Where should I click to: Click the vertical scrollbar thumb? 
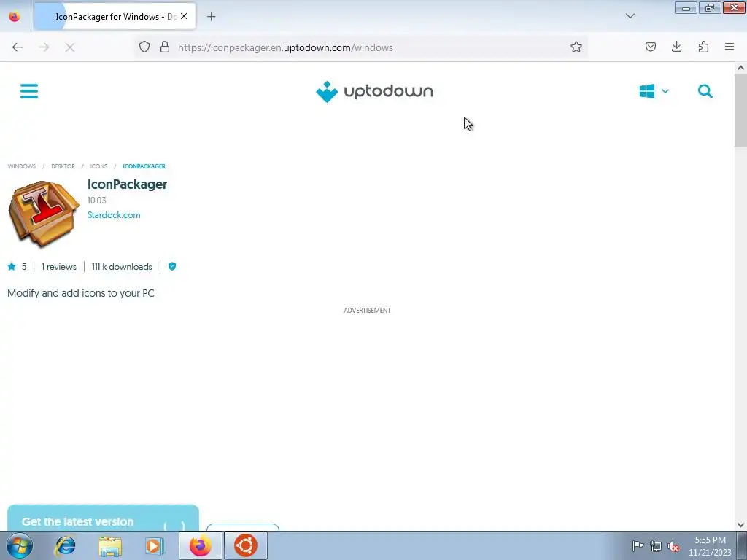[740, 111]
